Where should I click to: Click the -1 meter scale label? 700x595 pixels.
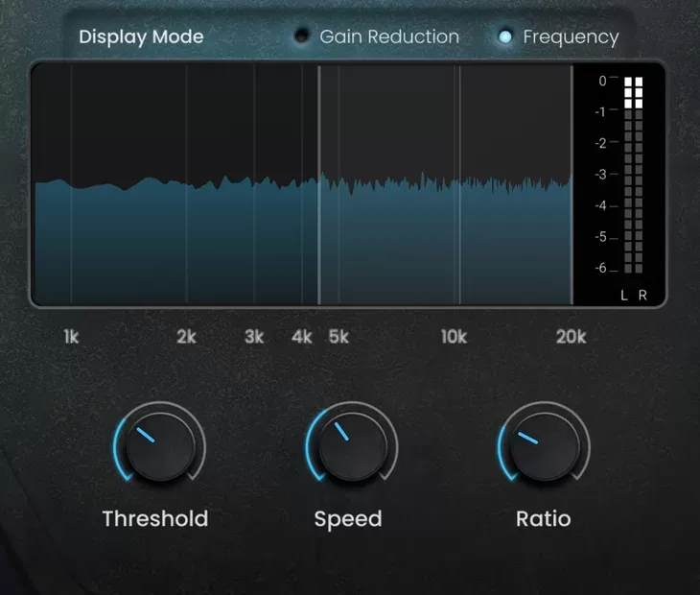point(600,111)
